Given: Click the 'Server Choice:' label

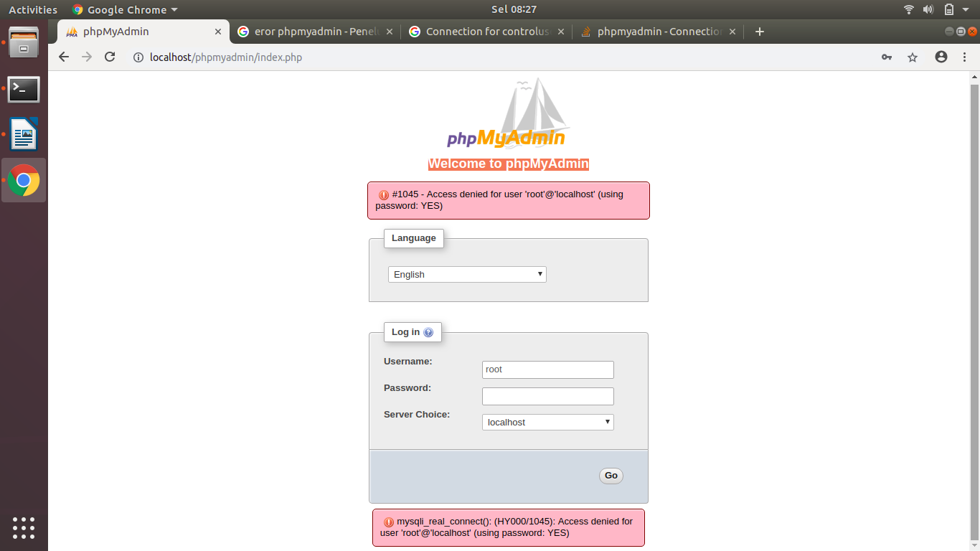Looking at the screenshot, I should coord(417,415).
